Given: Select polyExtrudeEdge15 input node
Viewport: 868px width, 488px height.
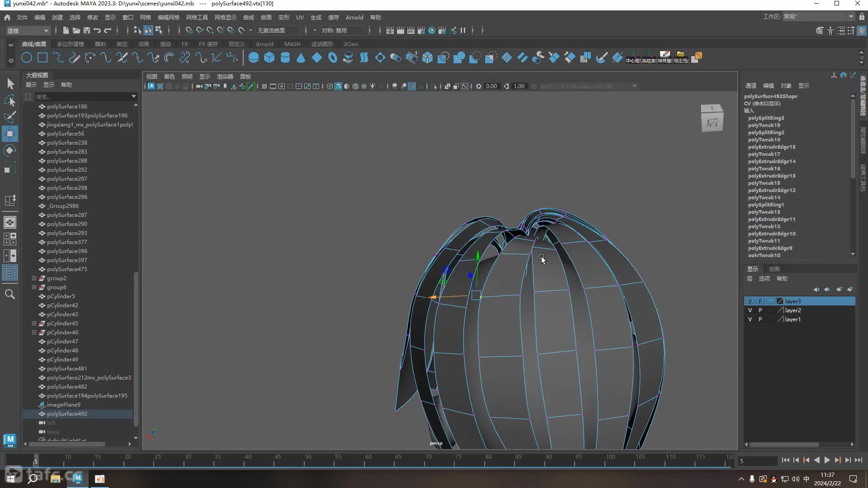Looking at the screenshot, I should tap(772, 147).
